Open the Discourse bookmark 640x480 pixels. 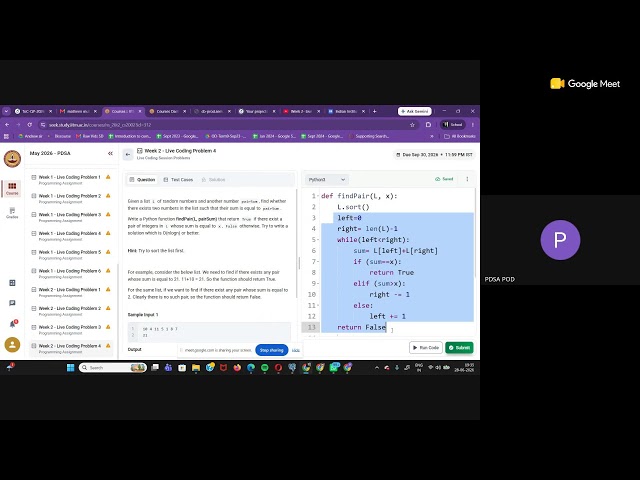(x=62, y=136)
